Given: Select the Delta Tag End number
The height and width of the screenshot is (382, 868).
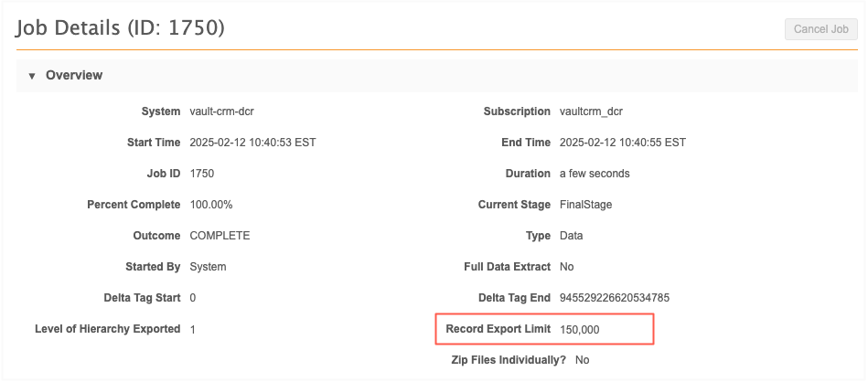Looking at the screenshot, I should pos(615,298).
